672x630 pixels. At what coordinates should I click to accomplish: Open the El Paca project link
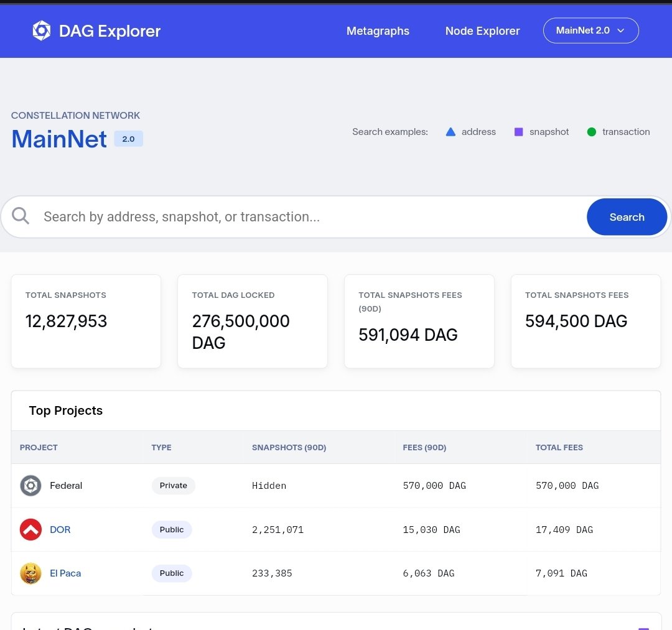(65, 573)
